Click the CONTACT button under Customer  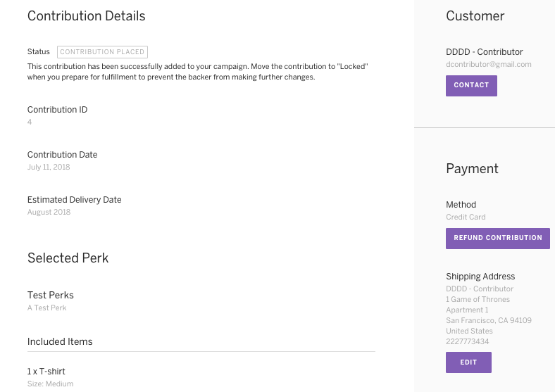[471, 86]
